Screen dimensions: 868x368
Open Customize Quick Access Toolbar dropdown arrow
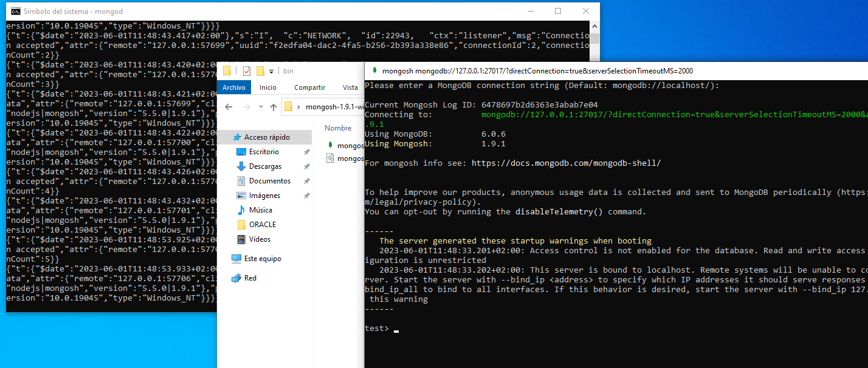point(271,72)
